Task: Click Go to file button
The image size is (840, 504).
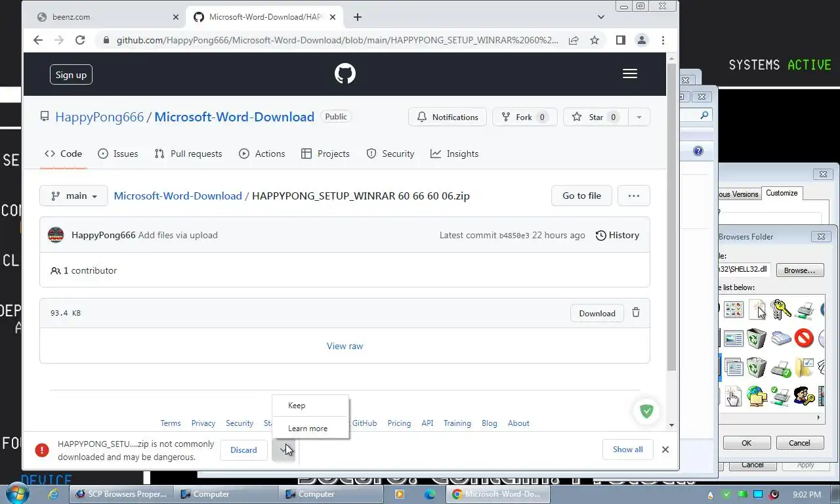Action: coord(581,196)
